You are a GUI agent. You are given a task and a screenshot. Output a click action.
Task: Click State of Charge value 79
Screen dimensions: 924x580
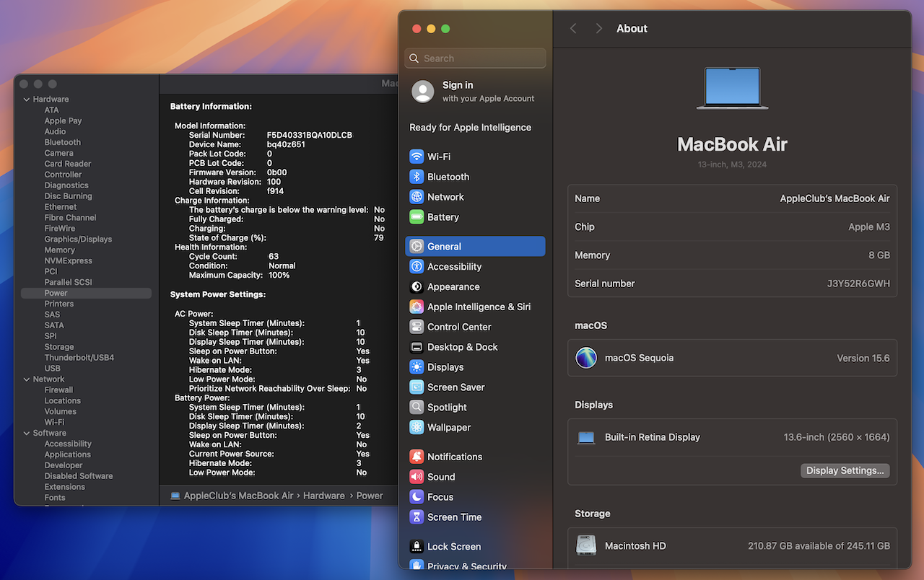point(379,237)
